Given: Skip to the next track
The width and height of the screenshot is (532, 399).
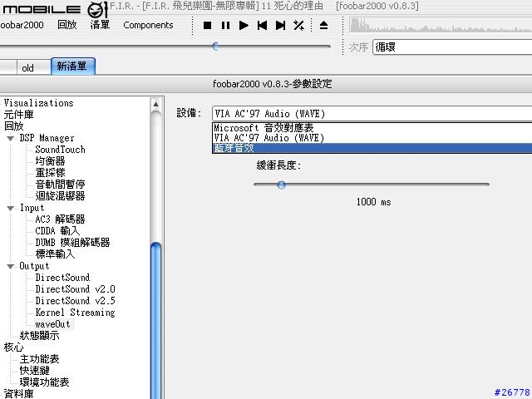Looking at the screenshot, I should (x=280, y=26).
